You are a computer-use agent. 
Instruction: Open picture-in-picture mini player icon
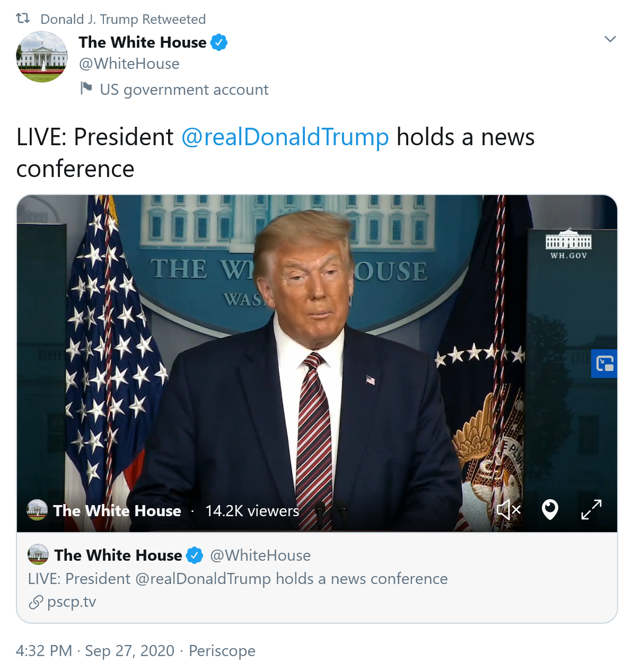click(x=604, y=364)
